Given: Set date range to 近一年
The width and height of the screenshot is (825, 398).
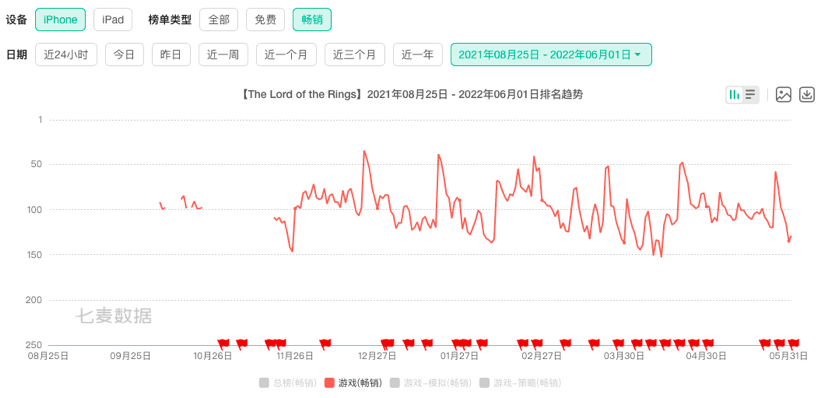Looking at the screenshot, I should (x=418, y=55).
